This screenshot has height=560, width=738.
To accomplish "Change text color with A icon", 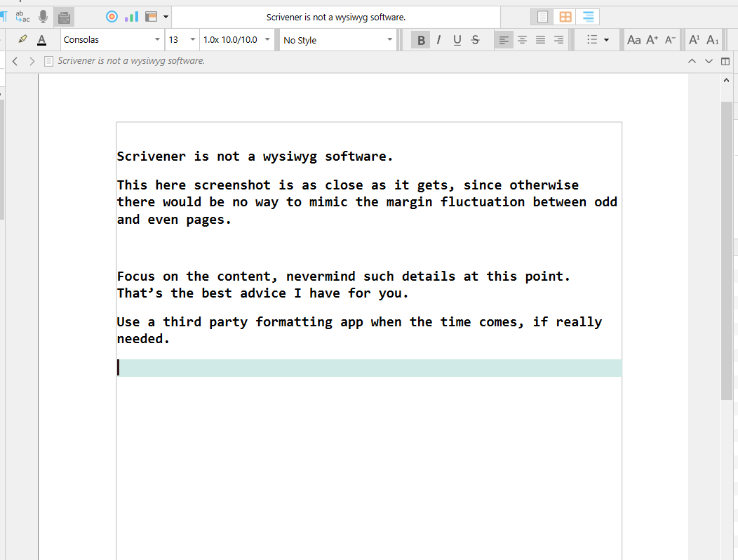I will tap(42, 40).
